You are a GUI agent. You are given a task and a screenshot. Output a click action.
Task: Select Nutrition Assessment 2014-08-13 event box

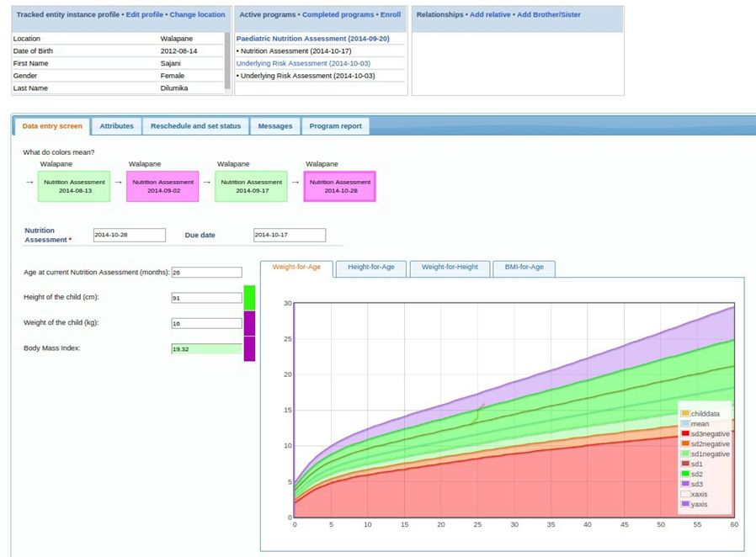point(73,186)
